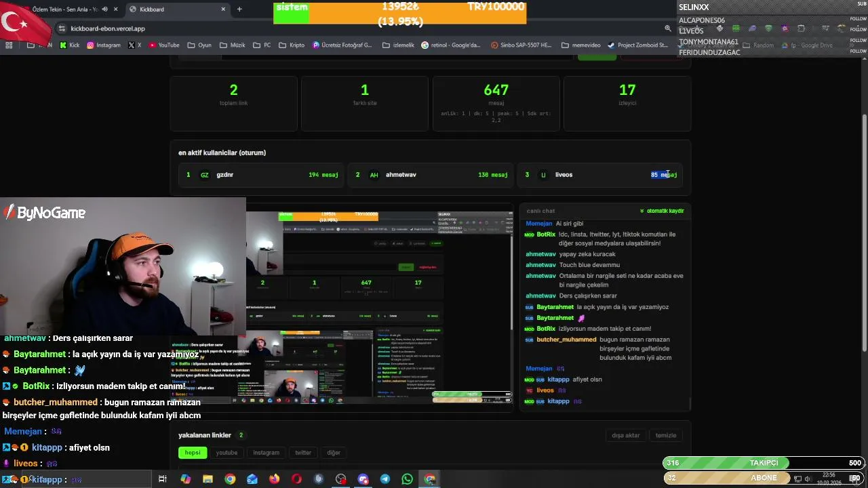Select the hepsi link filter
This screenshot has width=868, height=488.
coord(193,453)
